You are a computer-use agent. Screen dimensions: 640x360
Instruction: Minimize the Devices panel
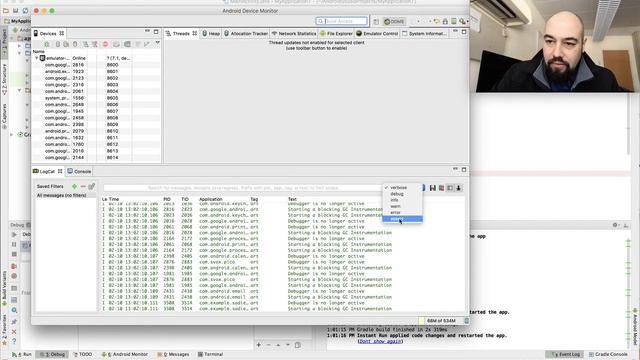pyautogui.click(x=147, y=31)
